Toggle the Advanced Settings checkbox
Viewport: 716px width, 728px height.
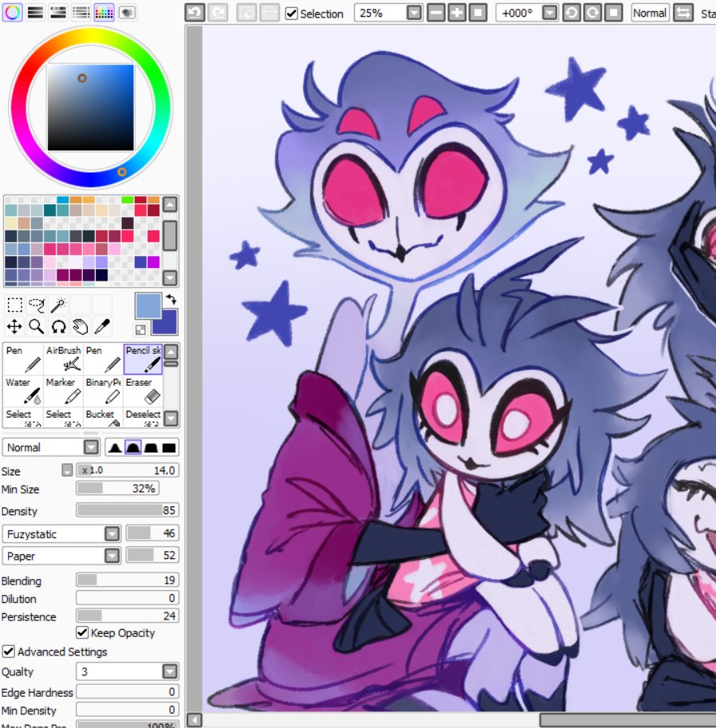[x=8, y=651]
